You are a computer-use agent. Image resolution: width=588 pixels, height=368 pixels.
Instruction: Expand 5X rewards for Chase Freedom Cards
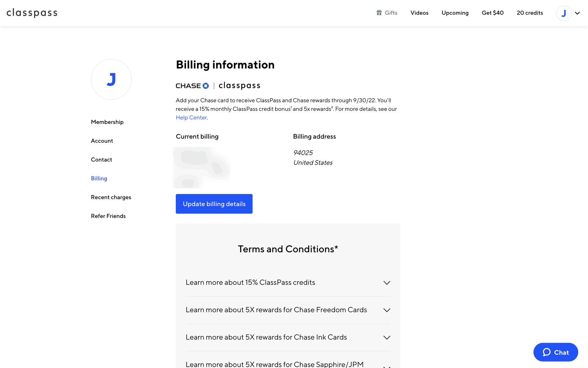coord(288,310)
